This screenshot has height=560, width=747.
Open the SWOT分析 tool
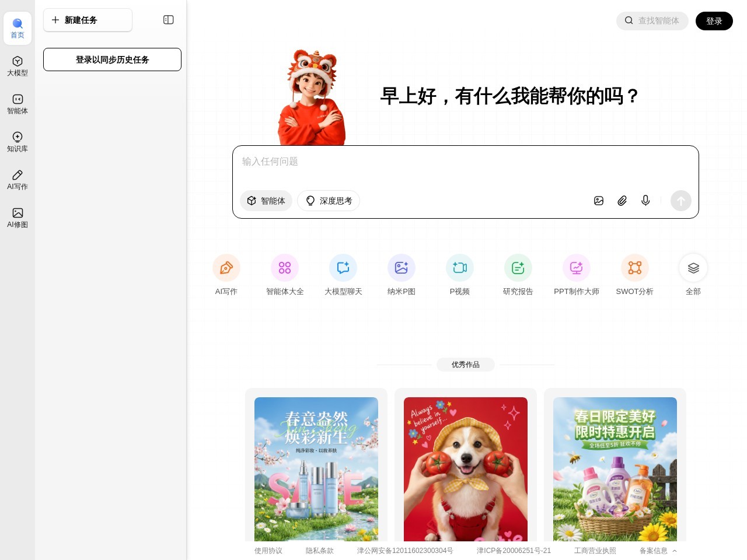(x=634, y=275)
